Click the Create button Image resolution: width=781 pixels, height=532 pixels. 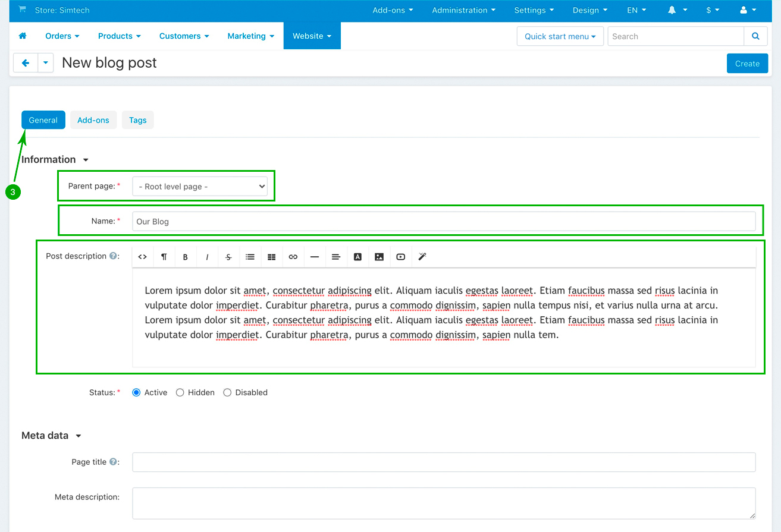pos(747,64)
